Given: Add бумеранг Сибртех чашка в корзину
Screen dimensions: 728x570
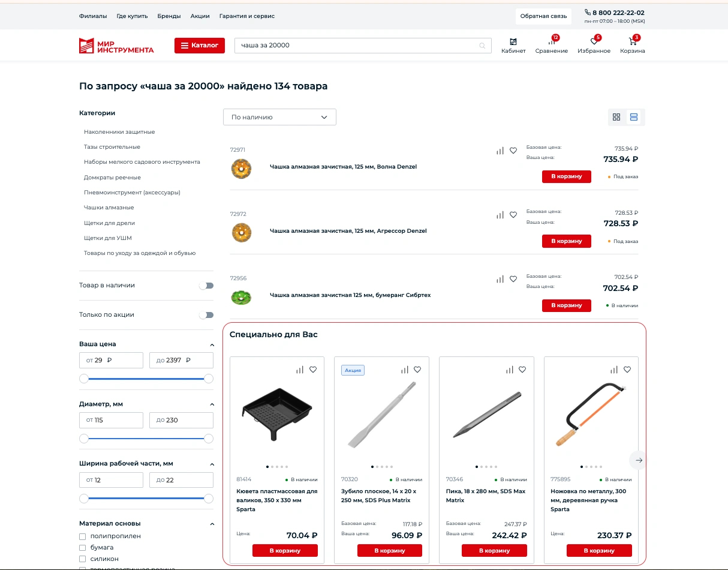Looking at the screenshot, I should tap(567, 305).
